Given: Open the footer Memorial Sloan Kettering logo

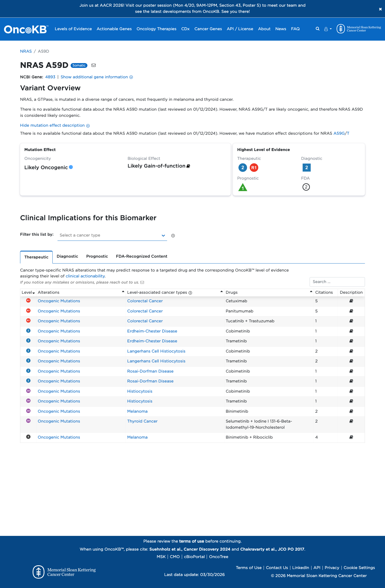Looking at the screenshot, I should click(64, 572).
